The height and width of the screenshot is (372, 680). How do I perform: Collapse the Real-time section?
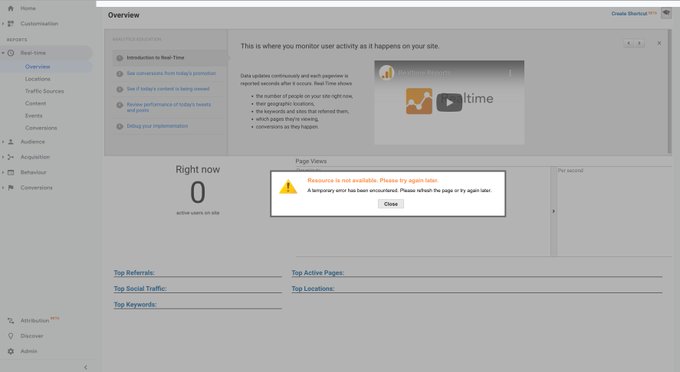(x=3, y=53)
